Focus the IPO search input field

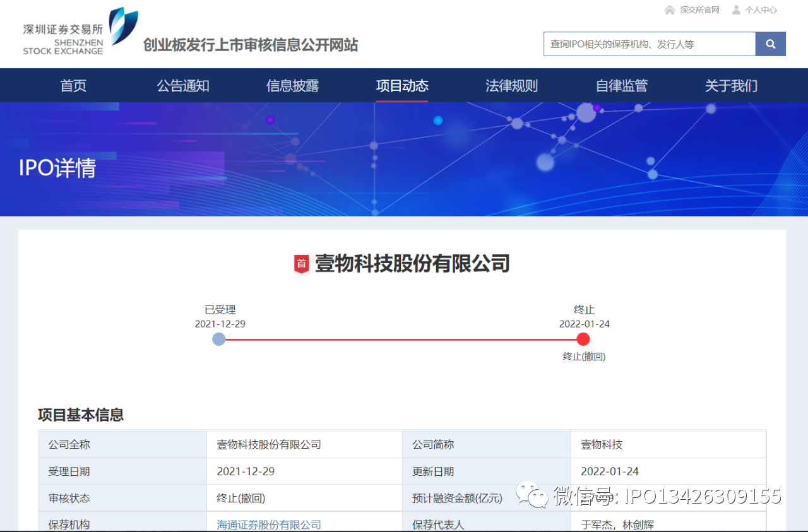pos(650,44)
